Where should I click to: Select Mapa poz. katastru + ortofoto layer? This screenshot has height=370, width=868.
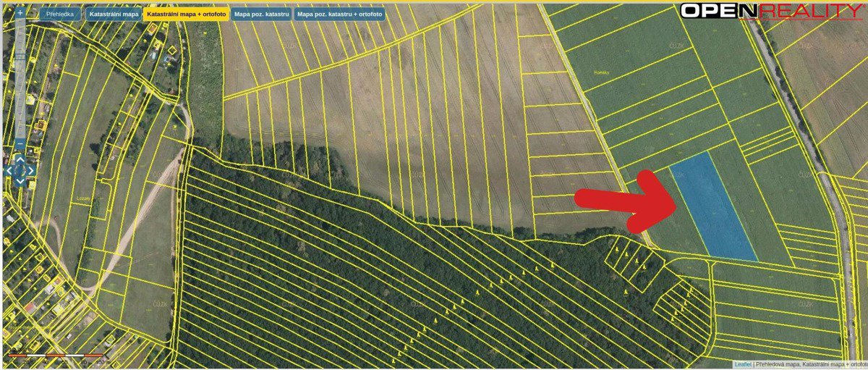[x=339, y=14]
